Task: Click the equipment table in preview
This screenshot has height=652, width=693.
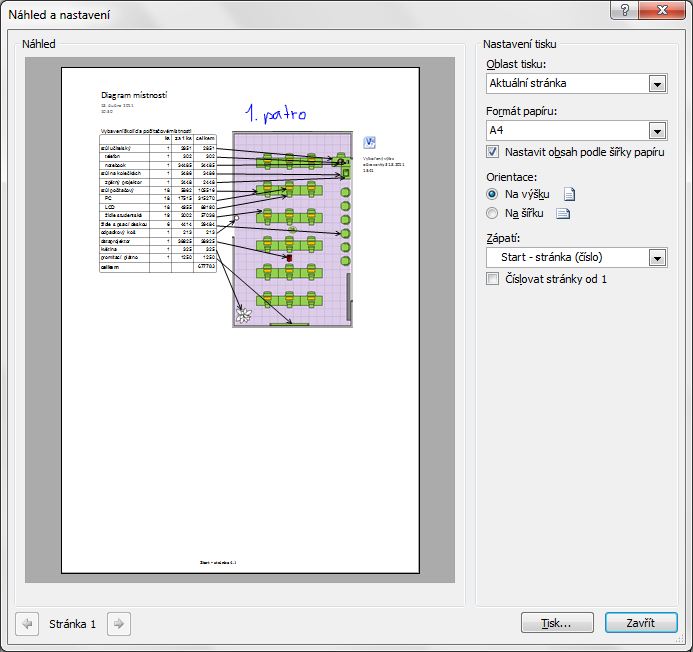Action: 158,203
